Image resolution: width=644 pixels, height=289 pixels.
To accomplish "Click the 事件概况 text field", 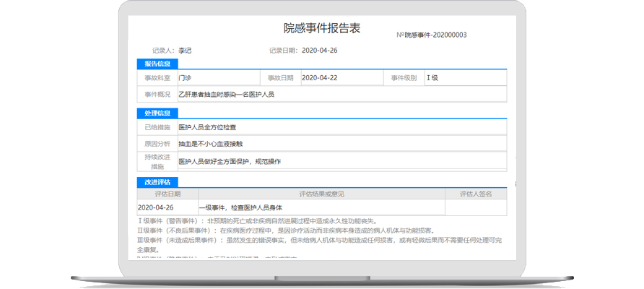I will pos(341,95).
